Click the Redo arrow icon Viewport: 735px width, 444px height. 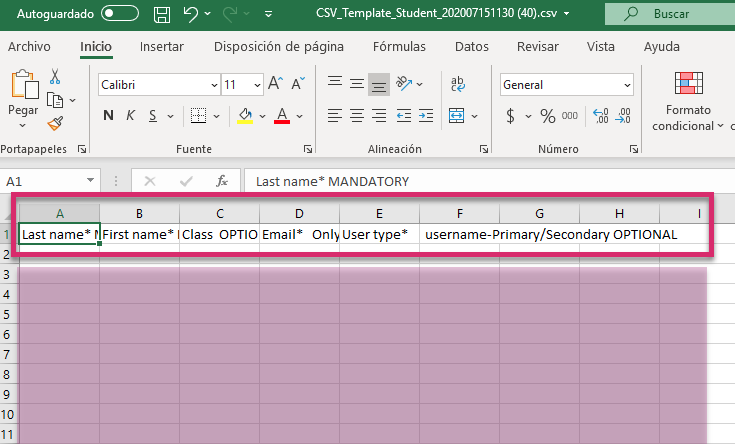(230, 14)
